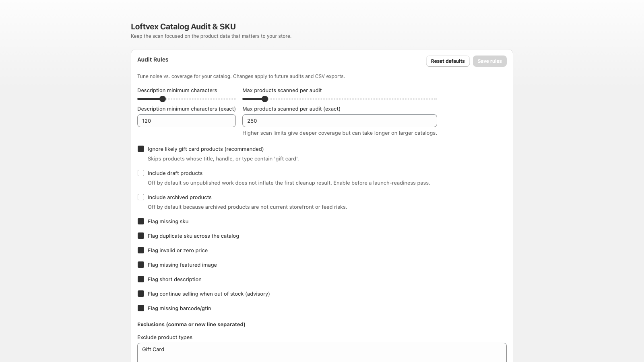
Task: Focus the Description minimum characters exact field
Action: [186, 121]
